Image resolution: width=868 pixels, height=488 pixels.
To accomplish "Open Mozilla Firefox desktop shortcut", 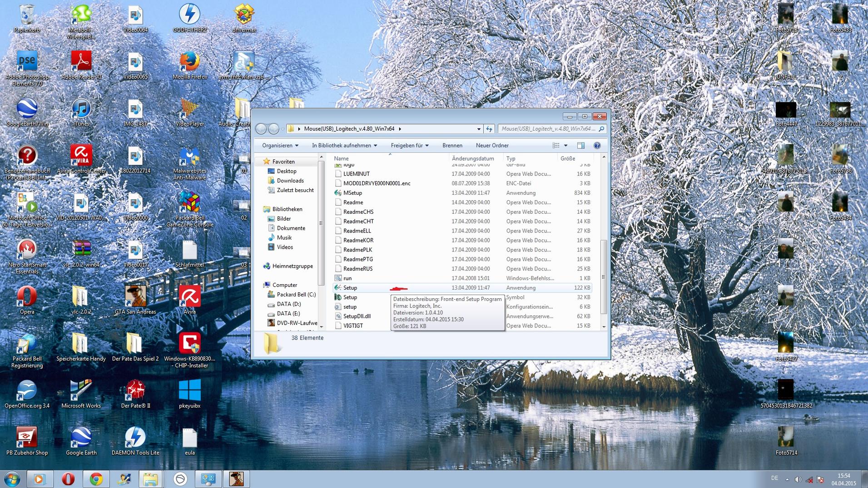I will tap(189, 65).
